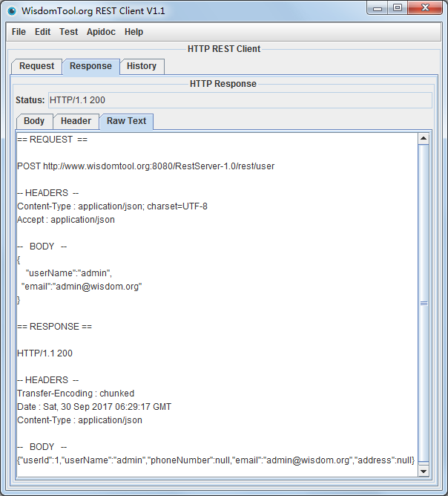Click the '== RESPONSE ==' heading line

54,327
